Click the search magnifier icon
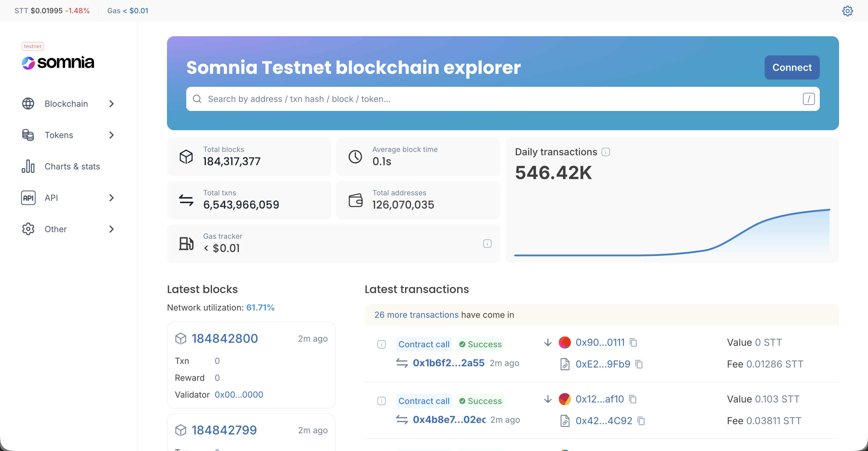 click(197, 99)
